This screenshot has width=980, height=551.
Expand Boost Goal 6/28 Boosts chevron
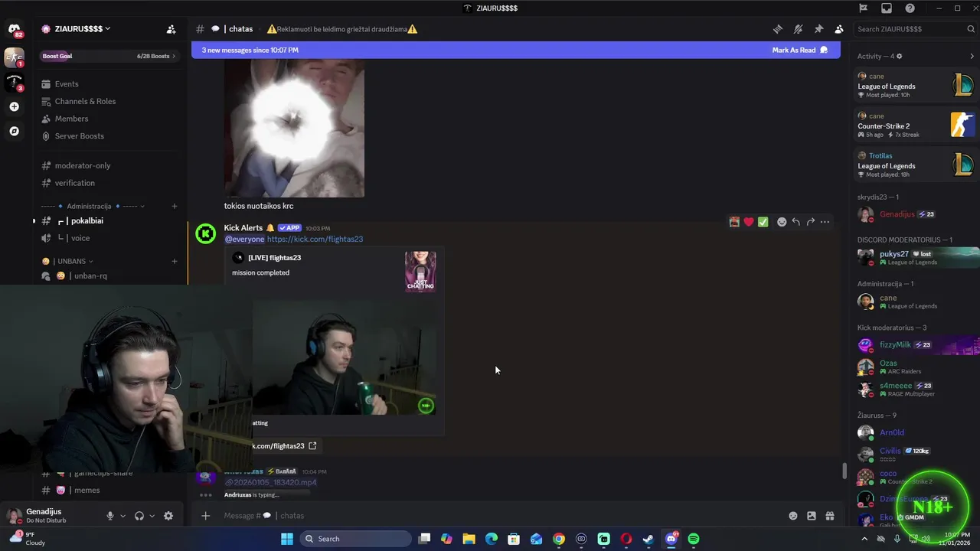coord(174,56)
